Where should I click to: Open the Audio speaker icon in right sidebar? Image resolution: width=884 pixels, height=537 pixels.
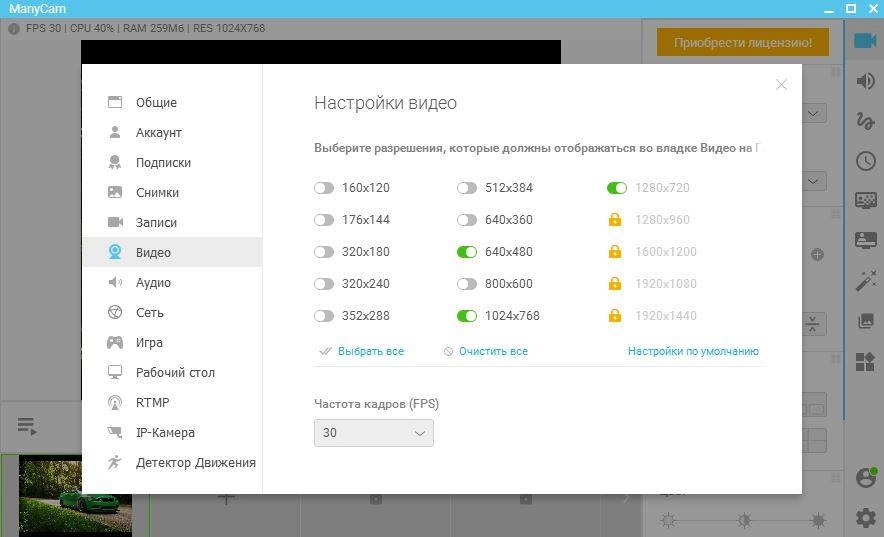coord(865,81)
